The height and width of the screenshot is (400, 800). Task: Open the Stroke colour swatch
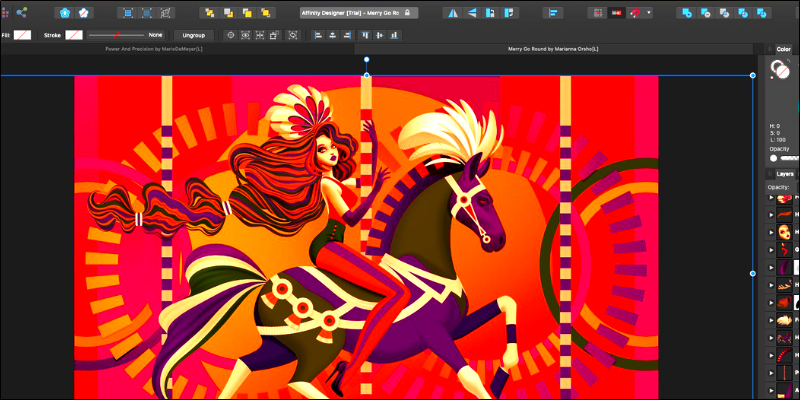click(x=74, y=35)
